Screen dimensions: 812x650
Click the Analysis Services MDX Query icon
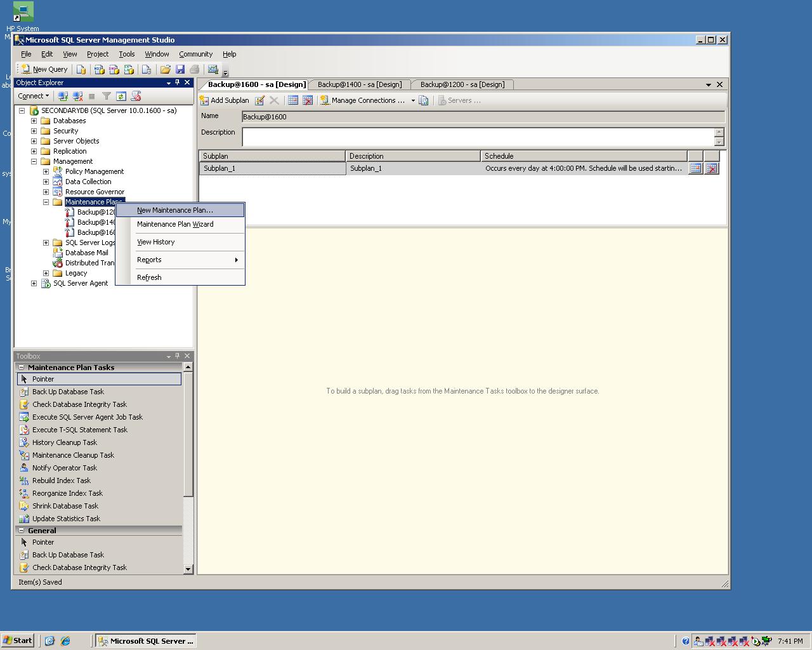click(99, 69)
